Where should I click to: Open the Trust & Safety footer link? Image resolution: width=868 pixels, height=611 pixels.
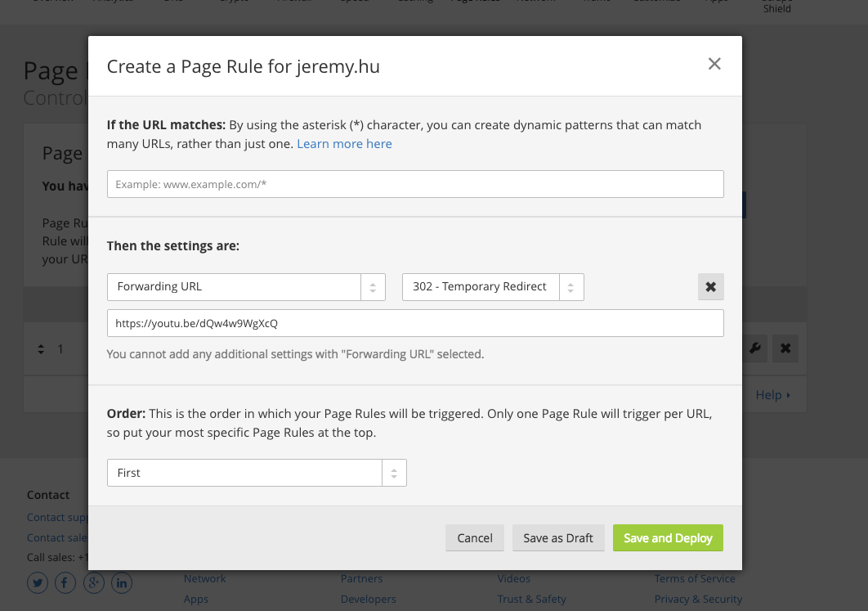(x=531, y=599)
